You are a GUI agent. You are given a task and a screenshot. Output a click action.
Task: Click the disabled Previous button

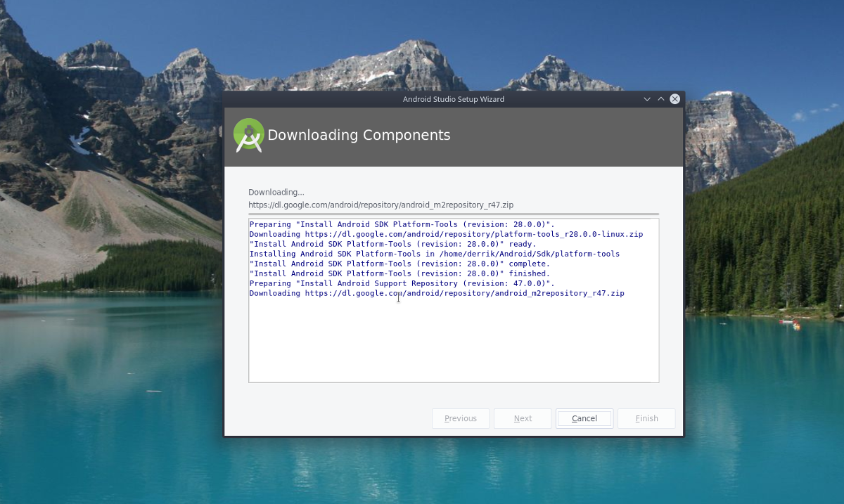coord(461,418)
